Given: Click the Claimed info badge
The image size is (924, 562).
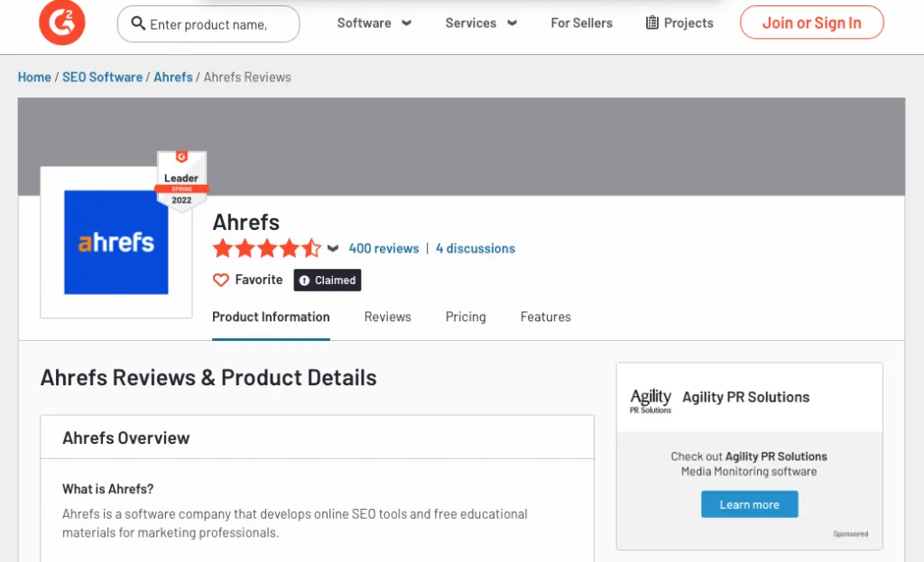Looking at the screenshot, I should click(x=328, y=281).
